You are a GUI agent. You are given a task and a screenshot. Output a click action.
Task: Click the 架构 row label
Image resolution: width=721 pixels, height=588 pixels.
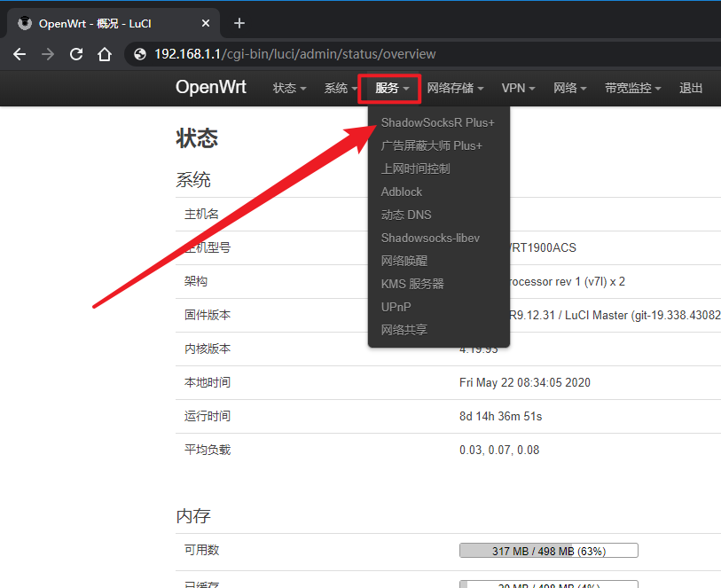click(x=196, y=281)
